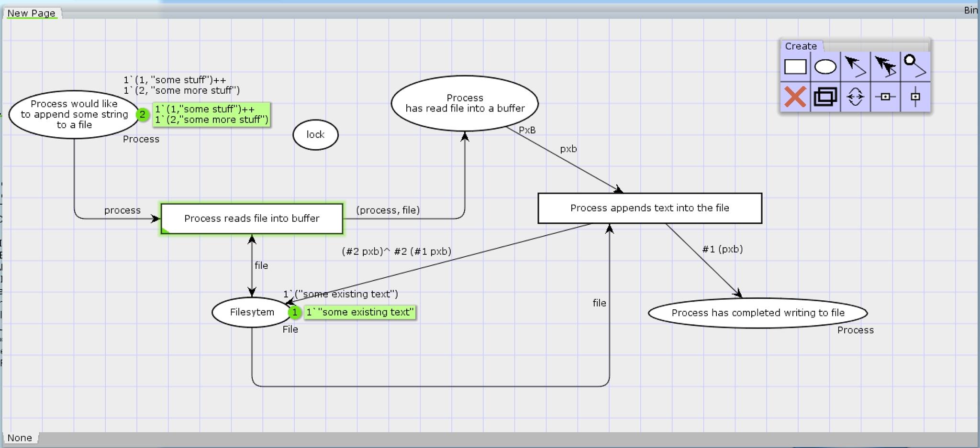Image resolution: width=980 pixels, height=448 pixels.
Task: Select the double arc creation tool
Action: pyautogui.click(x=886, y=66)
